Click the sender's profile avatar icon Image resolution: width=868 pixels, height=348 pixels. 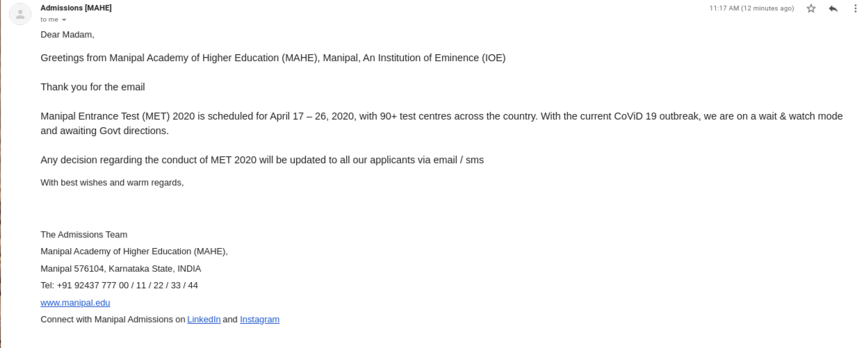20,15
